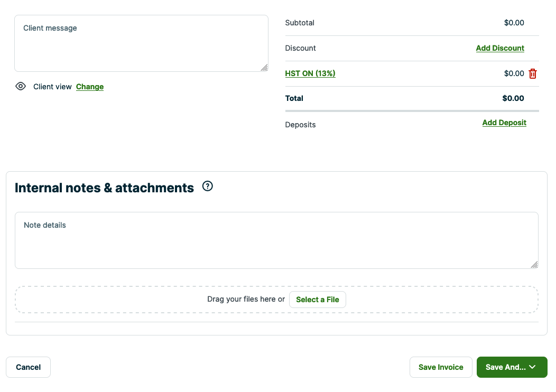Click the Deposits label

pyautogui.click(x=300, y=125)
